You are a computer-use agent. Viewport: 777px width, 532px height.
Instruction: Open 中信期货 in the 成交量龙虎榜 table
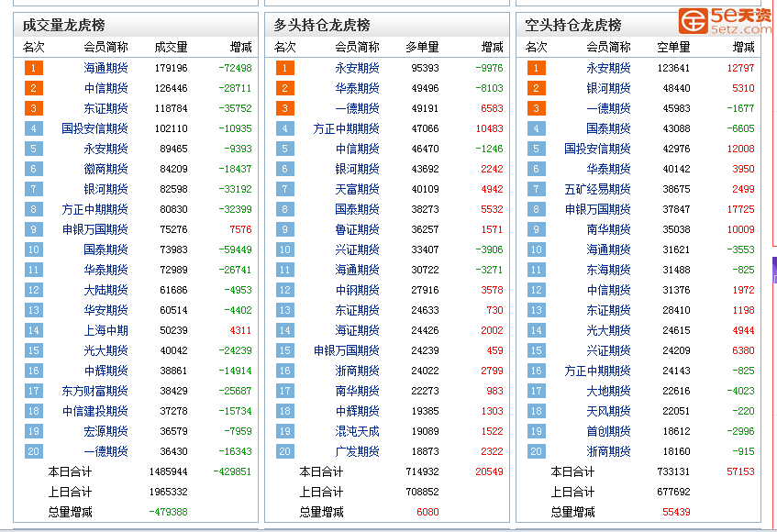[x=105, y=88]
